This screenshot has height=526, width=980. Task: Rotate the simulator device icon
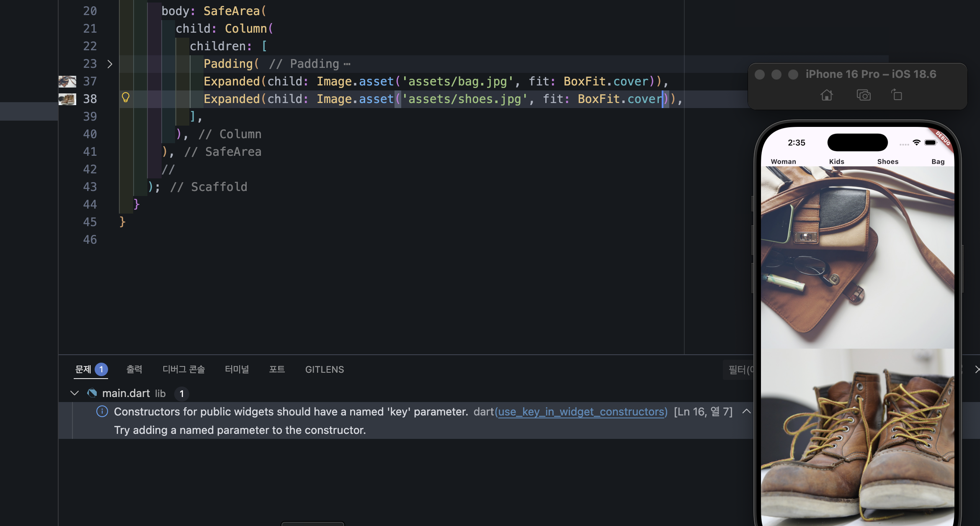(x=897, y=95)
